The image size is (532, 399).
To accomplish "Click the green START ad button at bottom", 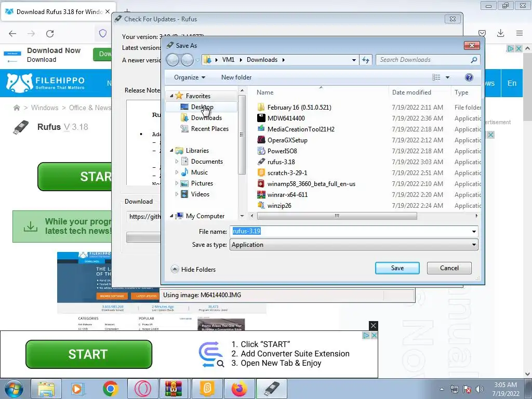I will click(x=89, y=354).
